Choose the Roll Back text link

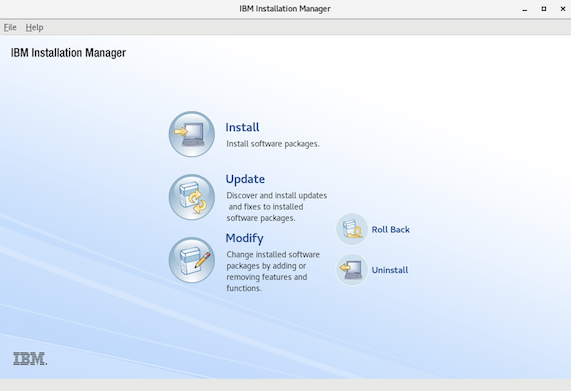391,229
